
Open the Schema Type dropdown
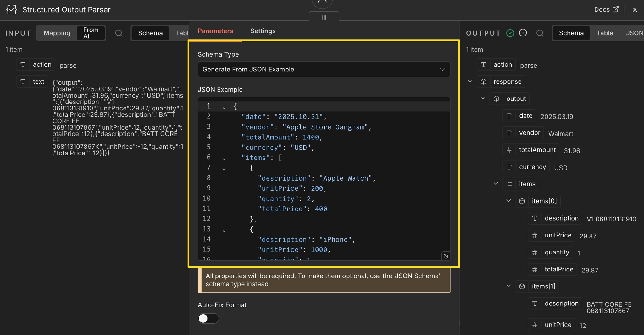[x=324, y=69]
